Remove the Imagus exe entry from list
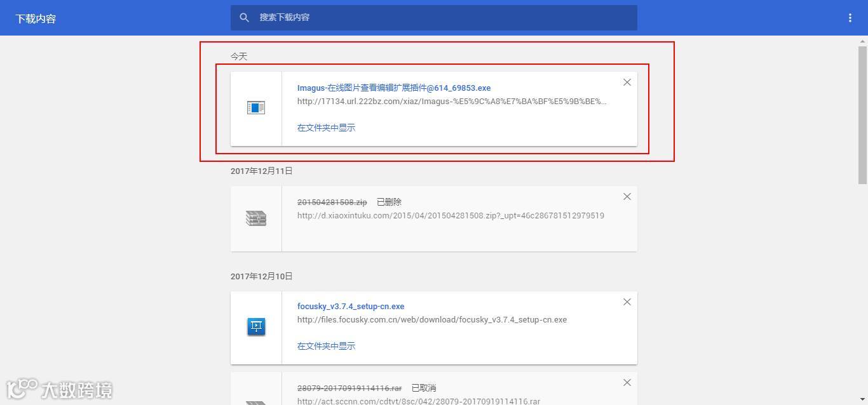The height and width of the screenshot is (405, 868). click(x=627, y=83)
